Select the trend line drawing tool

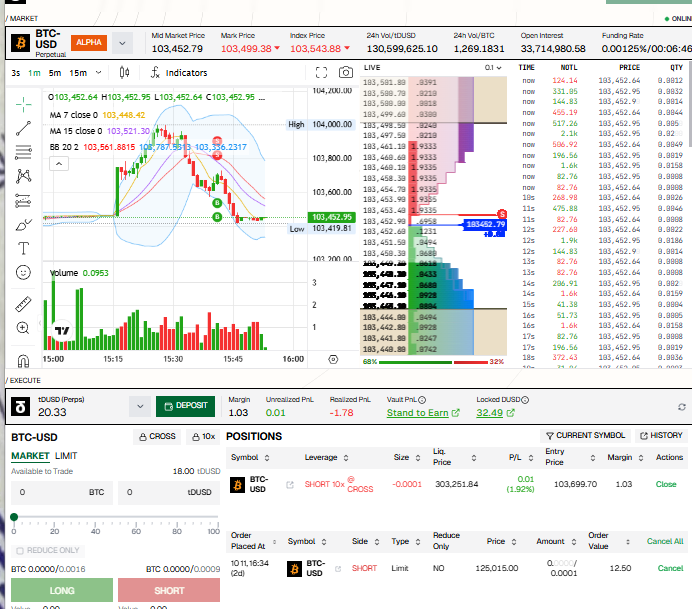tap(23, 128)
